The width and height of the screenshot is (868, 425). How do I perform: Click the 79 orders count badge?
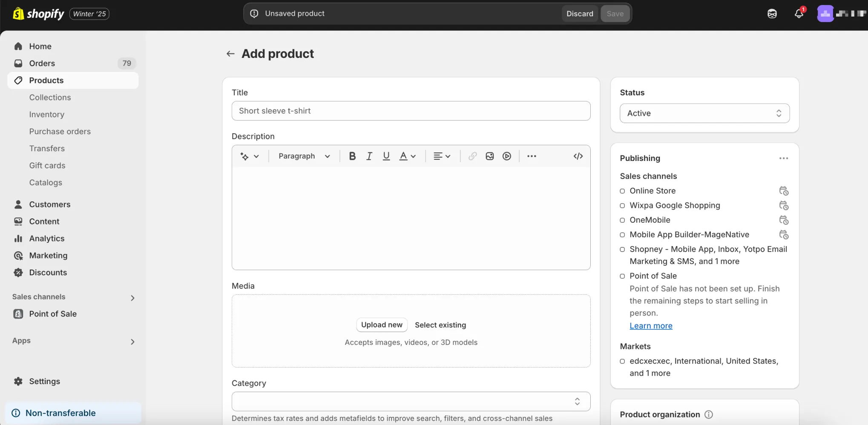coord(126,63)
